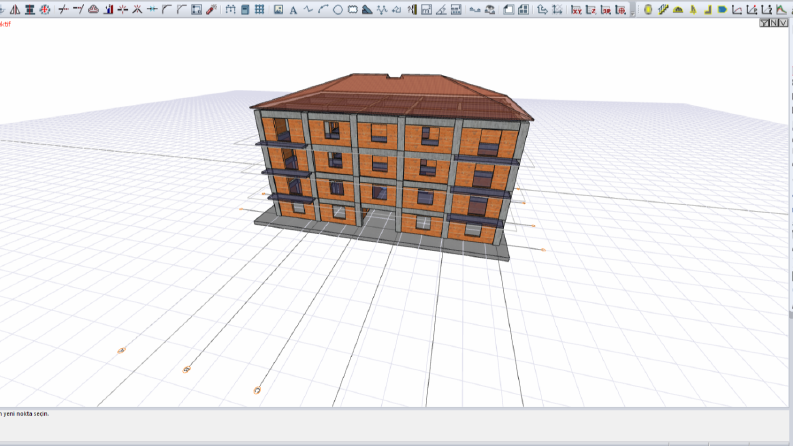Click the framed square stretch icon
Image resolution: width=793 pixels, height=446 pixels.
[196, 9]
